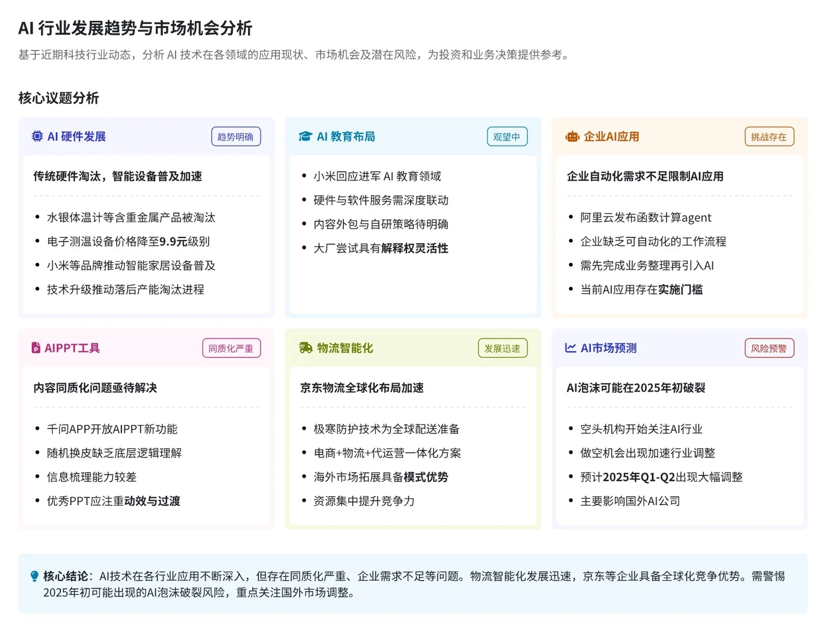Toggle the 观望中 status badge

click(506, 136)
